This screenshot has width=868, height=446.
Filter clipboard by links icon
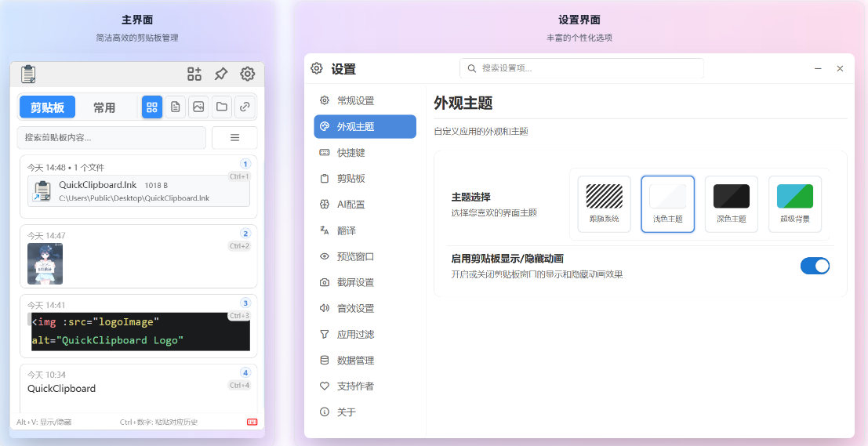click(245, 107)
